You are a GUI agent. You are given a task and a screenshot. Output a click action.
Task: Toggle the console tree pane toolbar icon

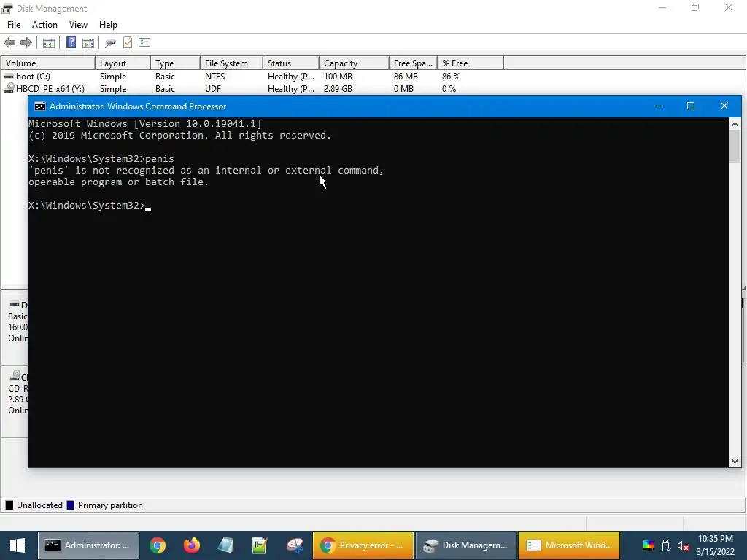pyautogui.click(x=49, y=43)
